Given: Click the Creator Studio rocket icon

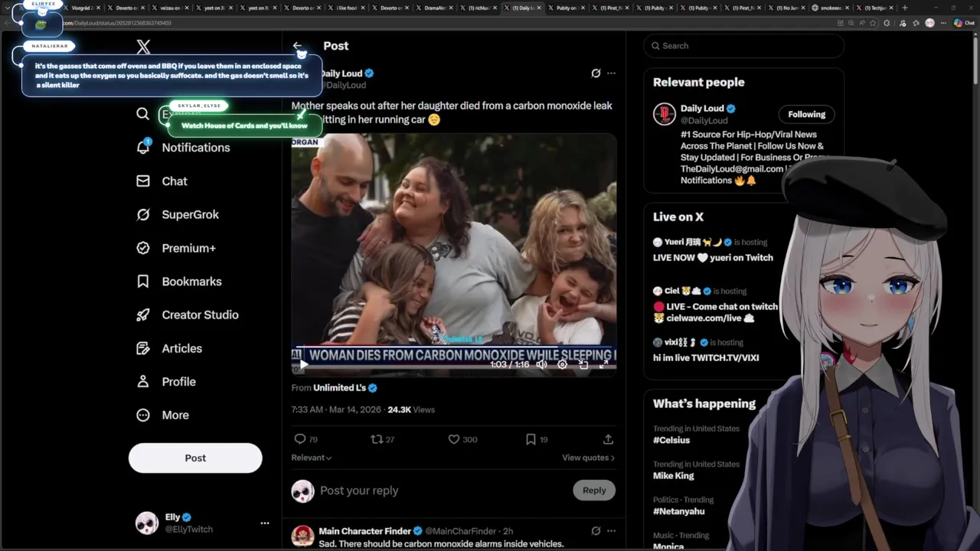Looking at the screenshot, I should [142, 315].
